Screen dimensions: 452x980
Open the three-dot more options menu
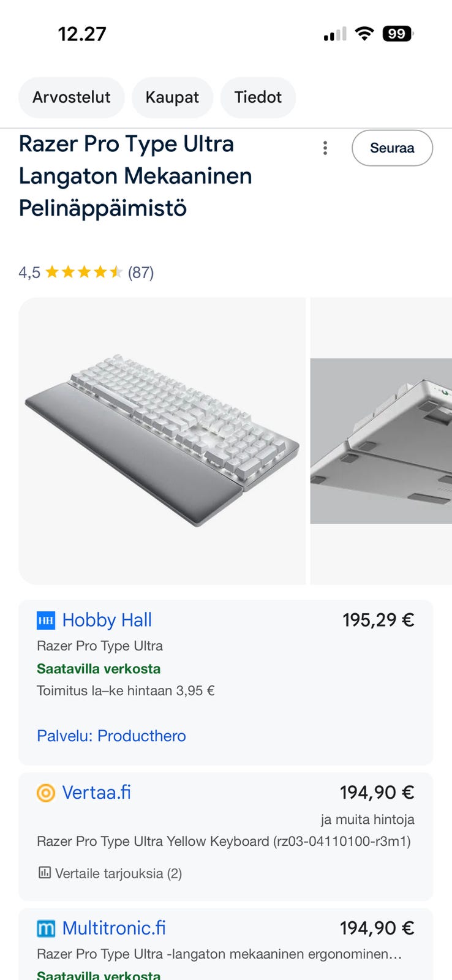325,148
